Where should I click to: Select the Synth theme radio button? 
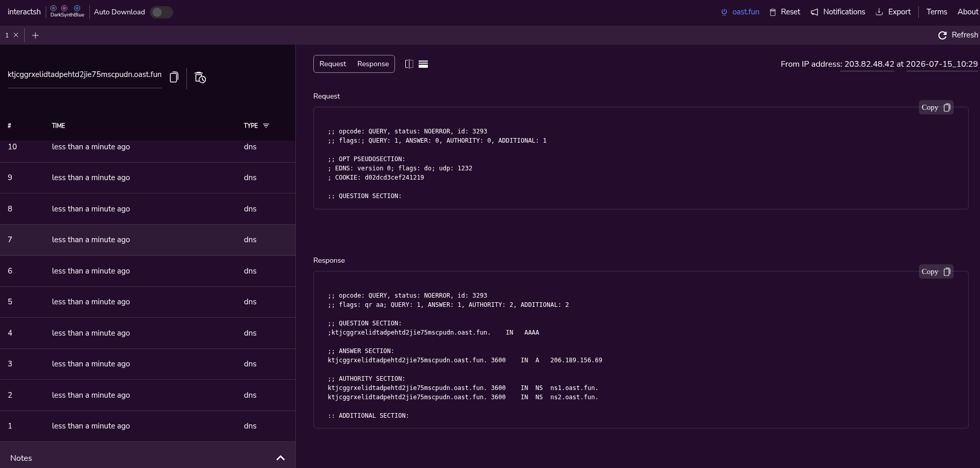point(64,8)
